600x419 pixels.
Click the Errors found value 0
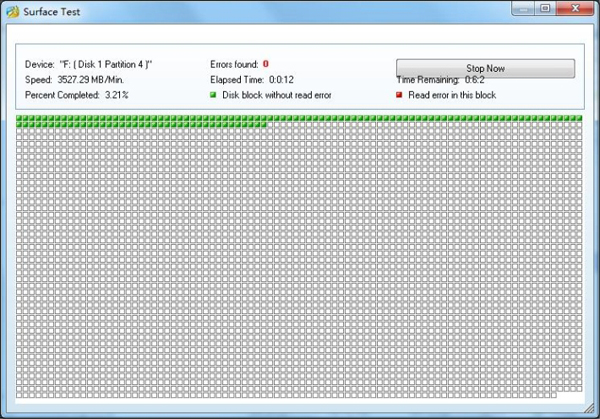pos(266,64)
